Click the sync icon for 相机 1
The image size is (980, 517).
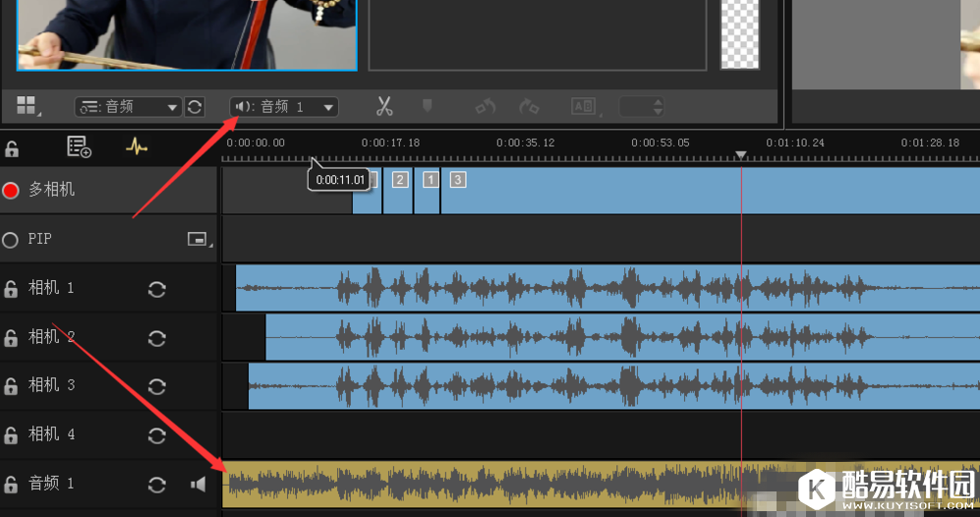pyautogui.click(x=156, y=289)
